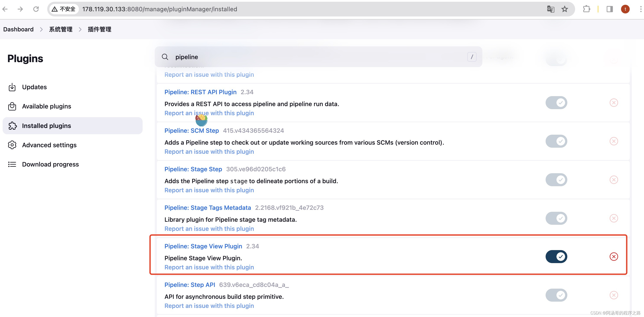Click the Plugins page heading

pyautogui.click(x=25, y=58)
